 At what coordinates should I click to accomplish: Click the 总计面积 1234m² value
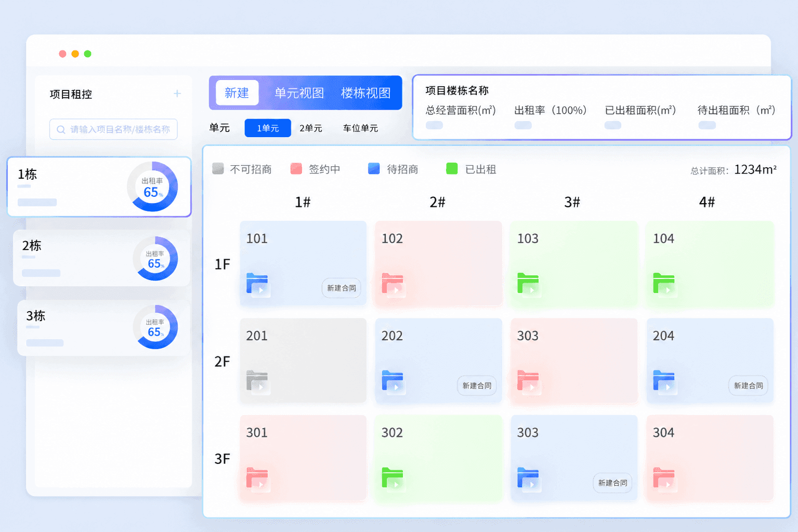755,169
